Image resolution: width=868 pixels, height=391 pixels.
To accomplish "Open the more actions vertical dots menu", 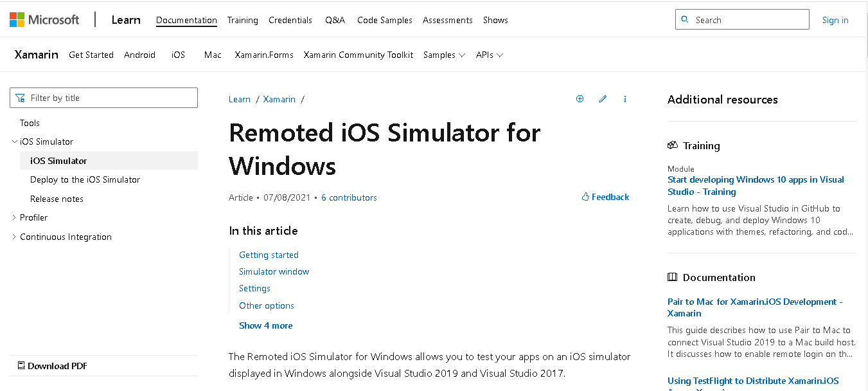I will (x=625, y=99).
